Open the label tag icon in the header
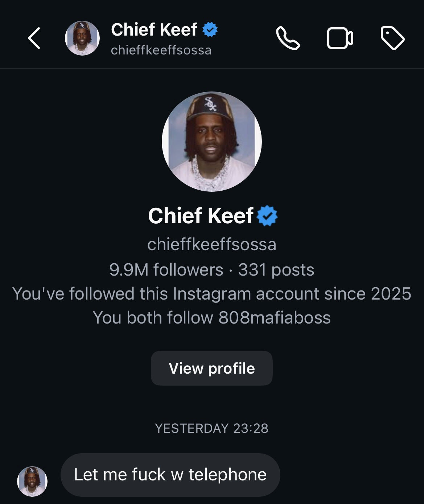Image resolution: width=424 pixels, height=504 pixels. (x=392, y=38)
